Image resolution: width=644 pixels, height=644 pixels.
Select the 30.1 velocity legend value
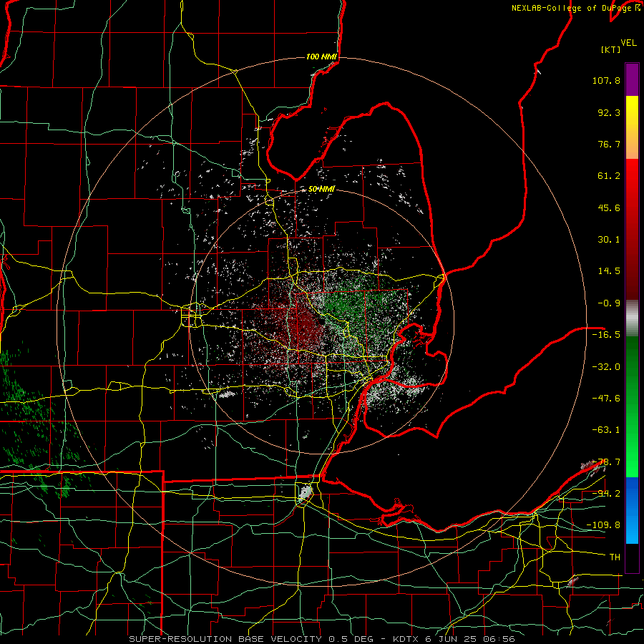click(609, 240)
